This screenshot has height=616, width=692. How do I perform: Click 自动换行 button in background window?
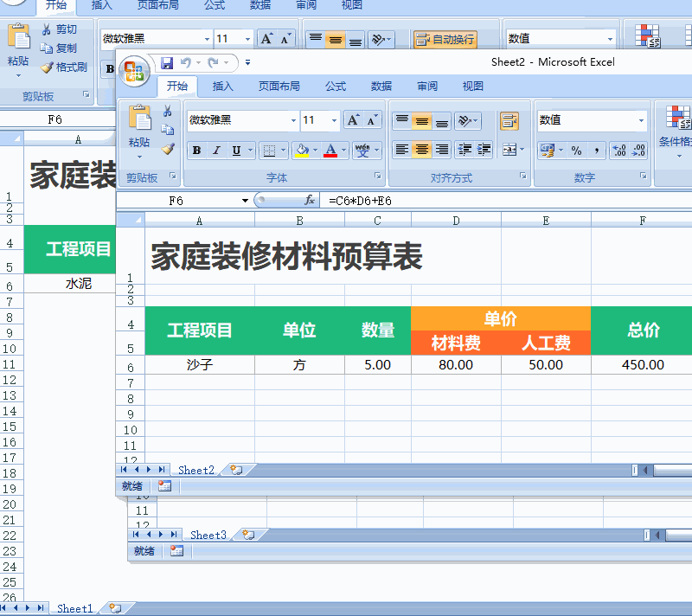[445, 39]
